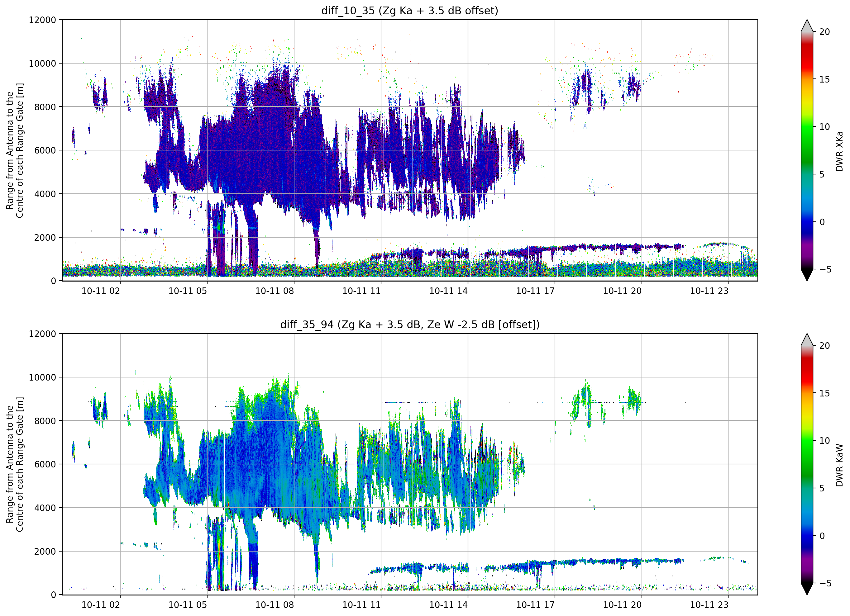Click top plot y-axis tick 4000
The height and width of the screenshot is (616, 850).
coord(45,194)
